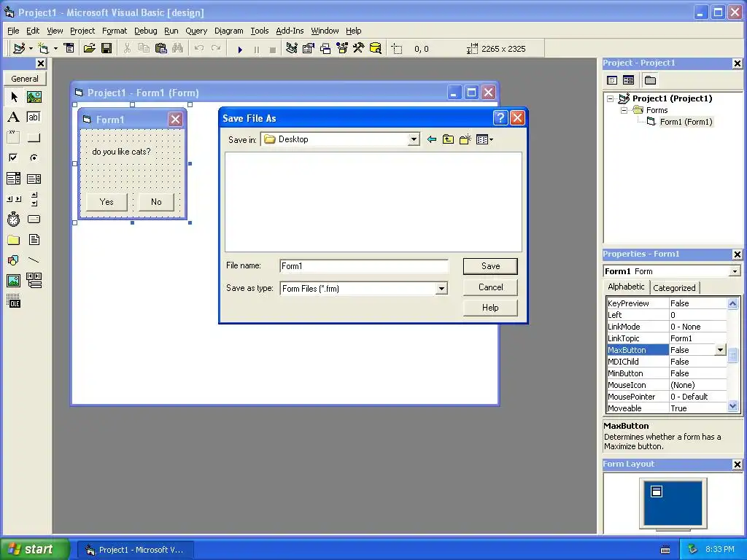Viewport: 747px width, 560px height.
Task: Open Add Form toolbar dropdown arrow
Action: tap(55, 49)
